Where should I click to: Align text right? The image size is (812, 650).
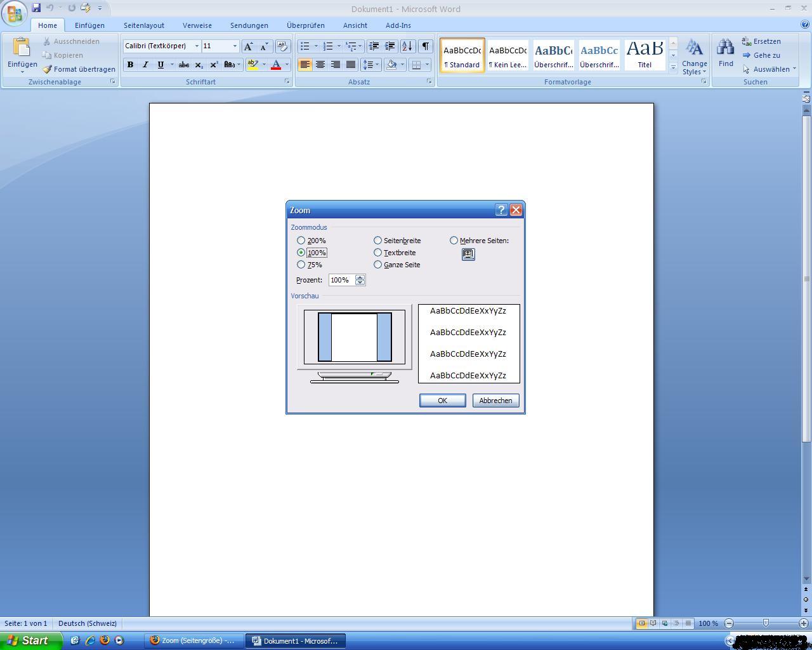coord(336,65)
